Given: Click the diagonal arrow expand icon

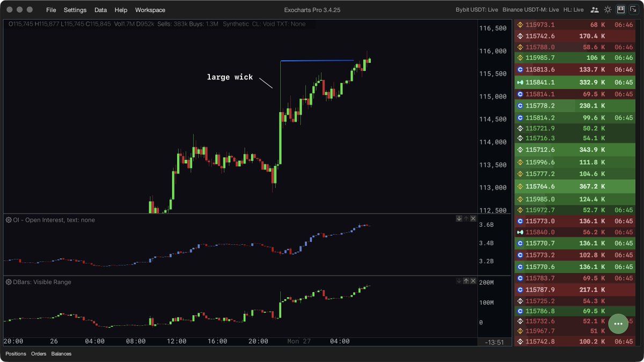Looking at the screenshot, I should 633,10.
